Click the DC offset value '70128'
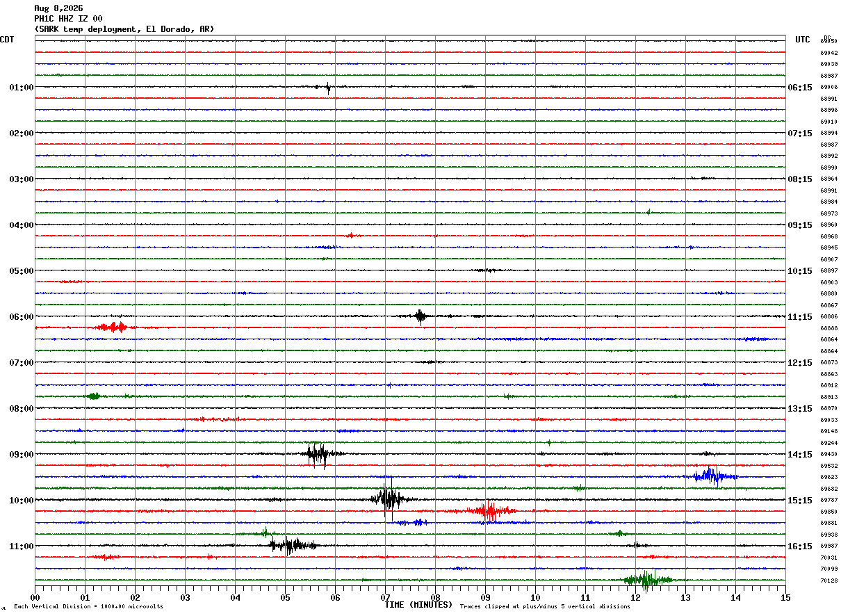This screenshot has height=616, width=841. pos(828,581)
